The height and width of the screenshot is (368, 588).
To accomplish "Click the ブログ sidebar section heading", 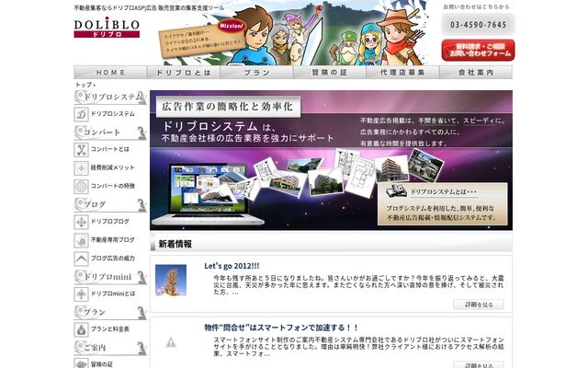I will (x=110, y=204).
